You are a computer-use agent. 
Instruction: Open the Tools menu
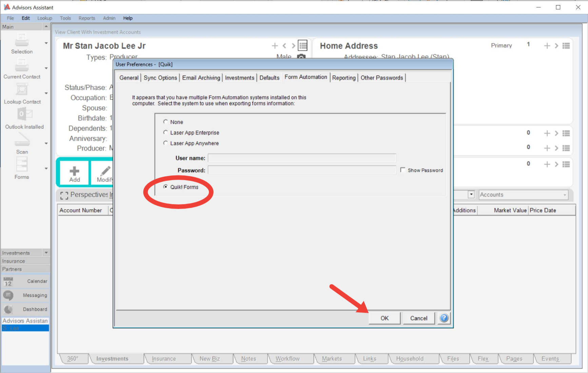pyautogui.click(x=65, y=18)
